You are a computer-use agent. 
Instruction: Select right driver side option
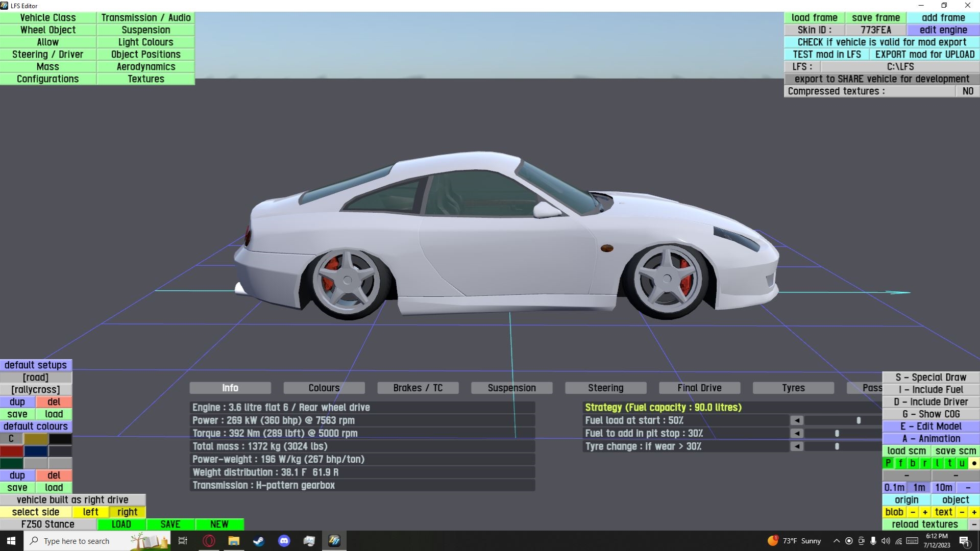click(x=127, y=512)
